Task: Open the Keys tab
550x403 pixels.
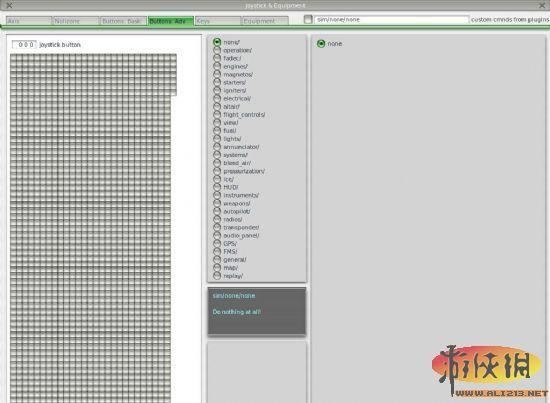Action: (x=218, y=21)
